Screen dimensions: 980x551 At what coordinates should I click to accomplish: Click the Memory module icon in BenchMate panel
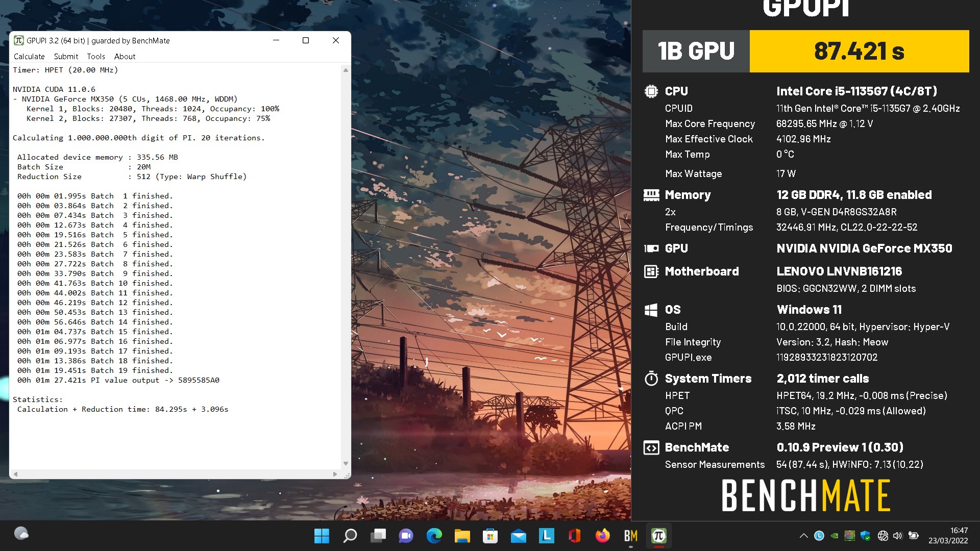coord(651,195)
